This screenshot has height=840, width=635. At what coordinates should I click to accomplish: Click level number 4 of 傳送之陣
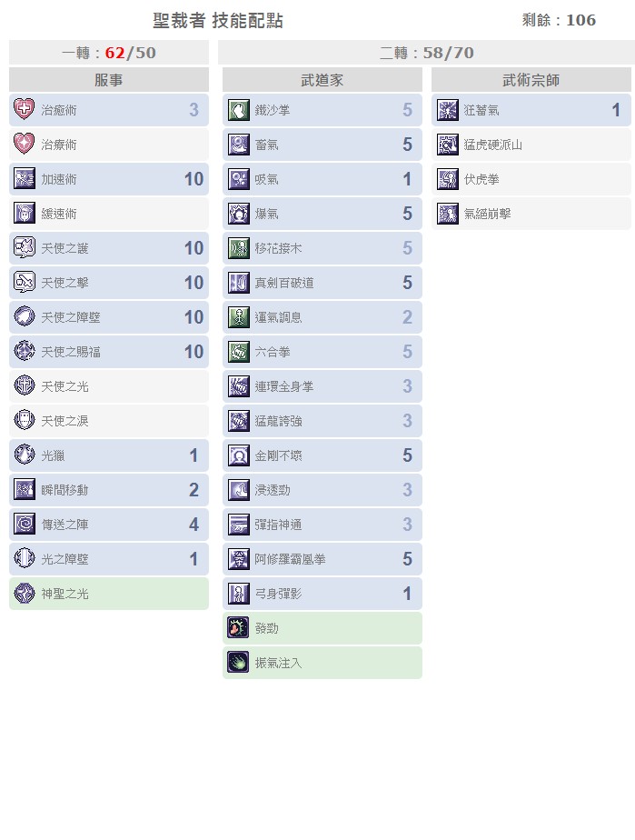193,525
